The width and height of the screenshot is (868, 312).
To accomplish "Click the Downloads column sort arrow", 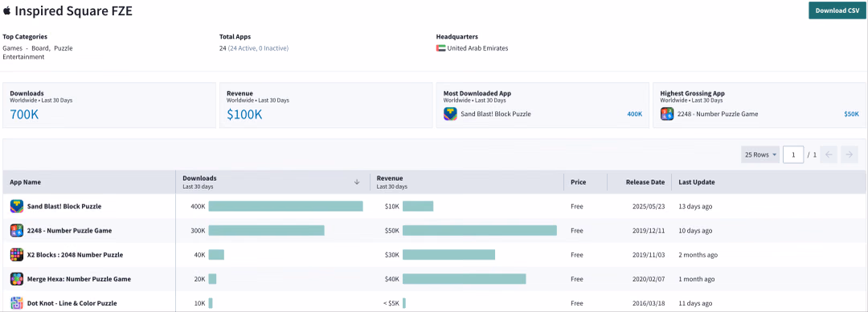I will (357, 182).
